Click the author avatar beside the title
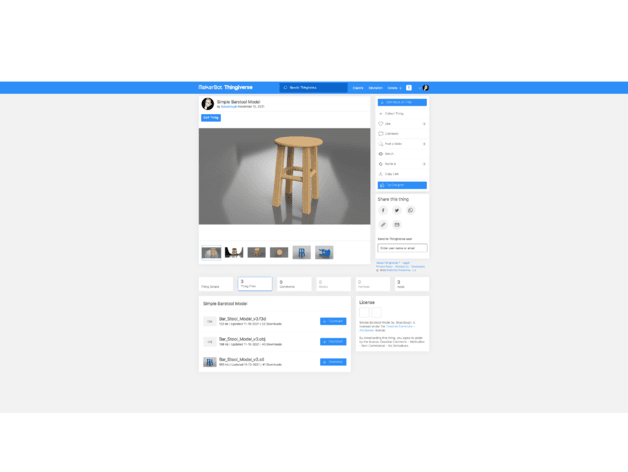 (207, 104)
